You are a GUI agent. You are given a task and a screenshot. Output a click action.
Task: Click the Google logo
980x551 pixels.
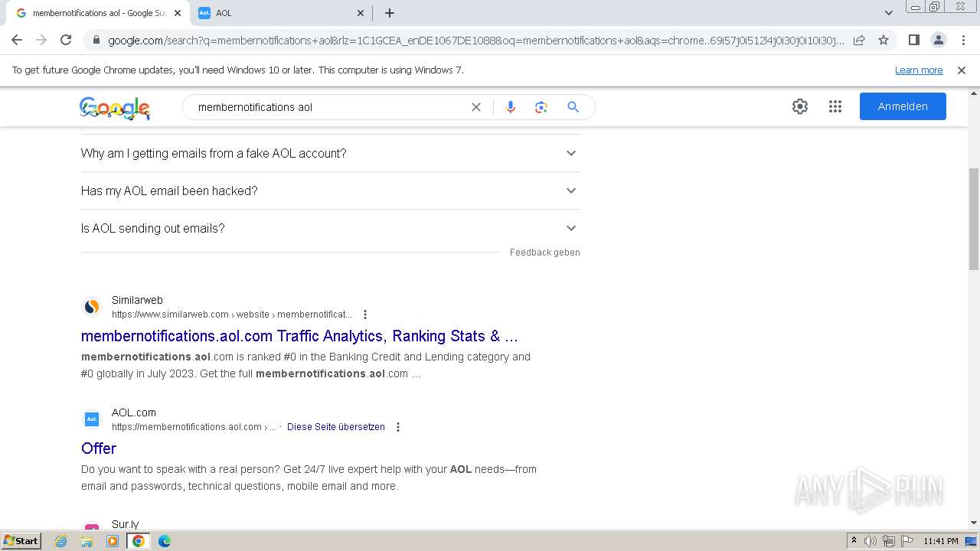[115, 108]
